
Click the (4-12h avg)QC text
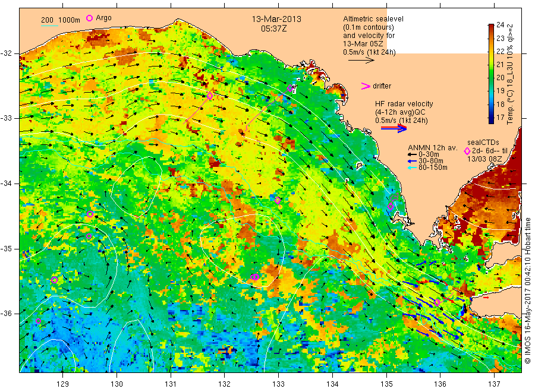click(x=400, y=112)
